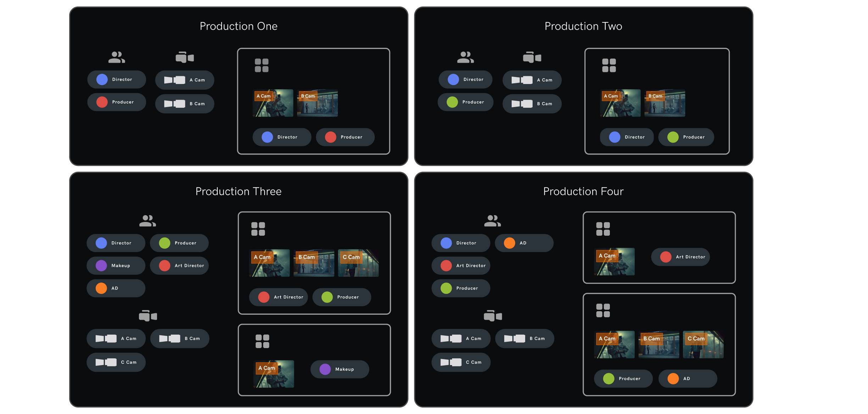
Task: Click the people icon in Production One
Action: [x=117, y=57]
